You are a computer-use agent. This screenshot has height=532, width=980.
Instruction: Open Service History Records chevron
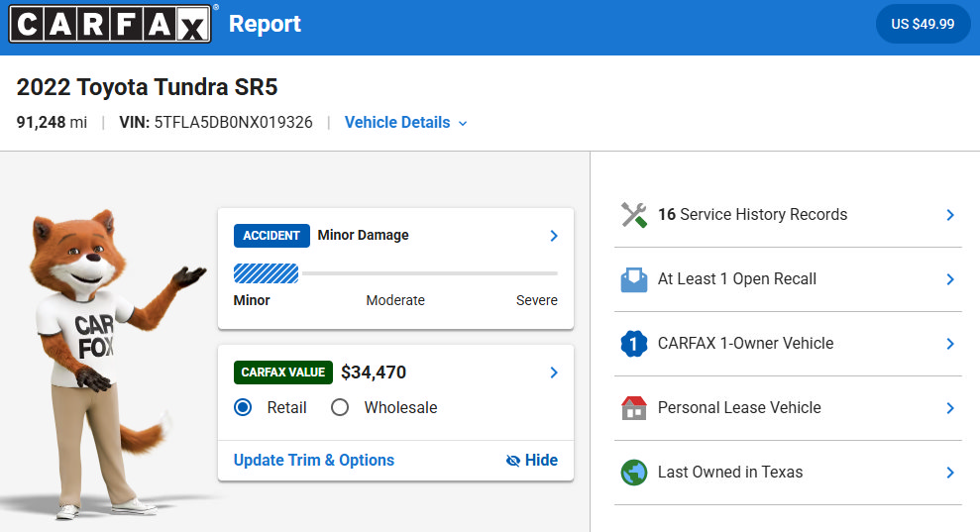point(950,215)
